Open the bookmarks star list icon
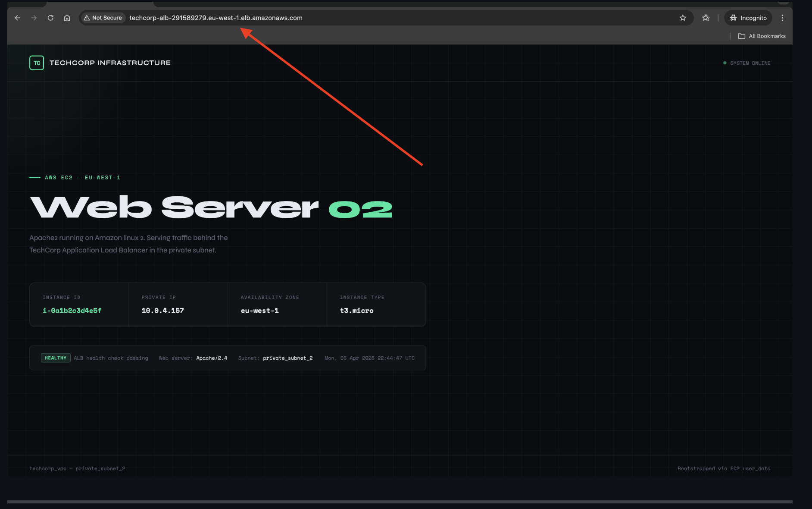Image resolution: width=812 pixels, height=509 pixels. (706, 18)
